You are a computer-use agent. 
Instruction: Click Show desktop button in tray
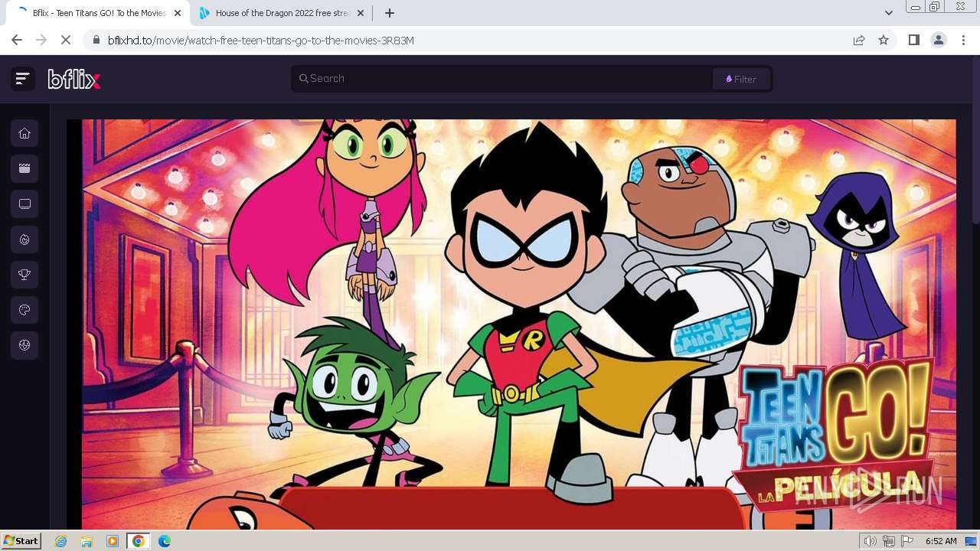pyautogui.click(x=972, y=541)
